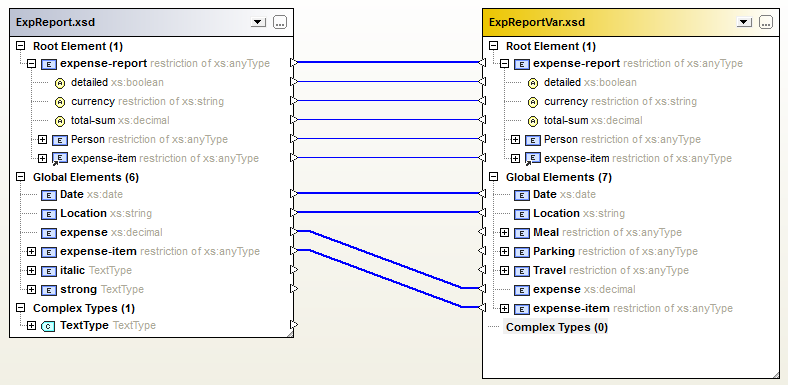
Task: Click output connector of italic element
Action: [x=294, y=270]
